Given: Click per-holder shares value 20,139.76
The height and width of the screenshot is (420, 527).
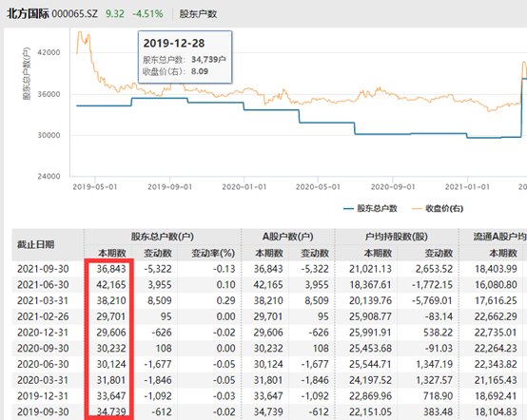Looking at the screenshot, I should [x=370, y=300].
